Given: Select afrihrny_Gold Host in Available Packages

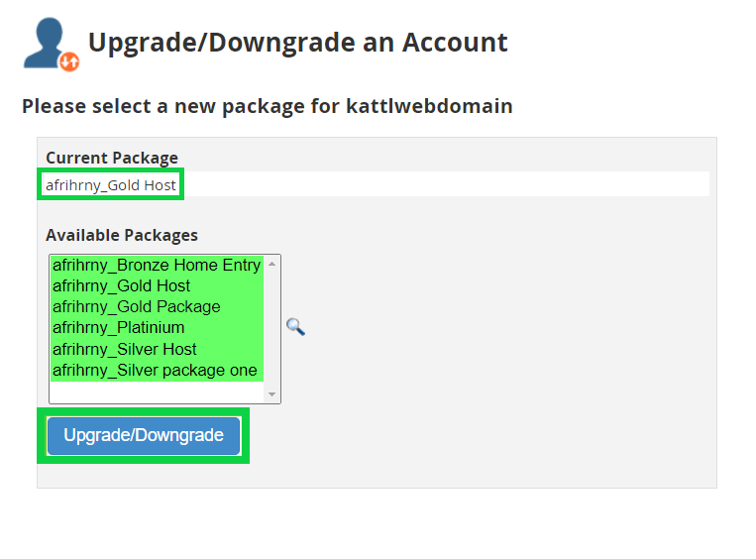Looking at the screenshot, I should (x=121, y=286).
